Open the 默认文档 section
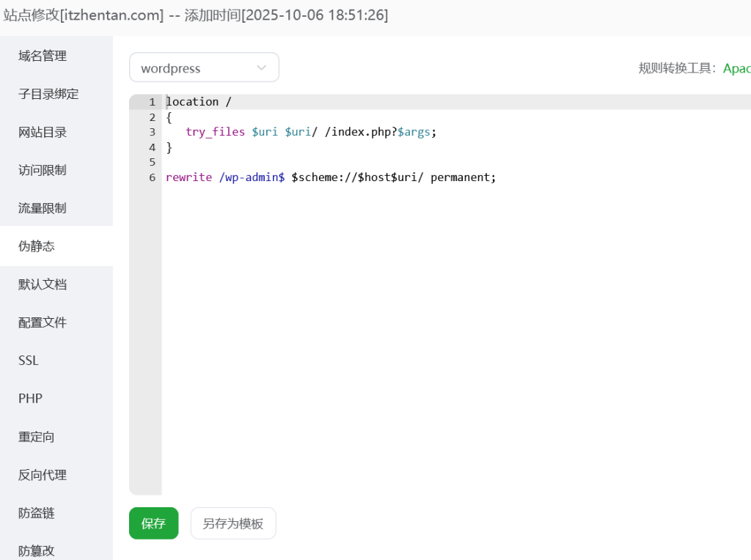Image resolution: width=751 pixels, height=560 pixels. coord(42,284)
